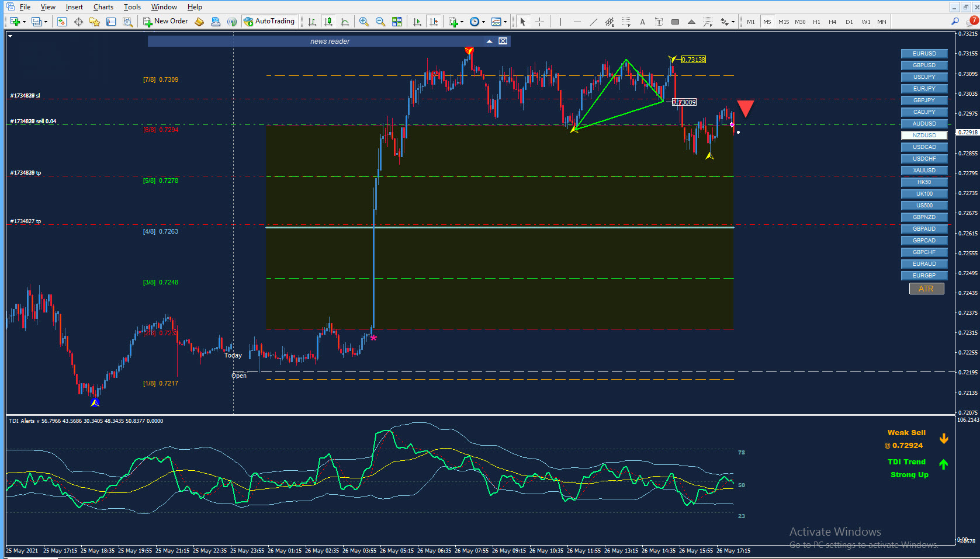Open the New Chart dropdown arrow
The height and width of the screenshot is (559, 980).
24,22
